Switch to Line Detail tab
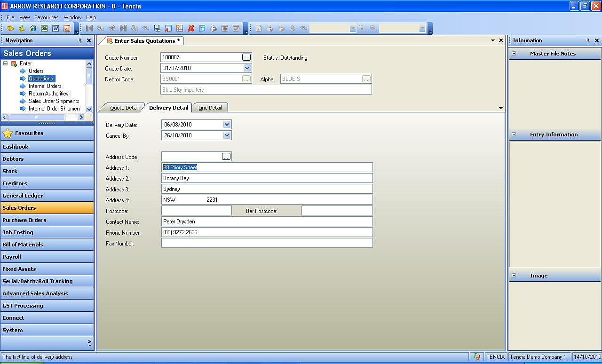The height and width of the screenshot is (364, 602). click(210, 108)
